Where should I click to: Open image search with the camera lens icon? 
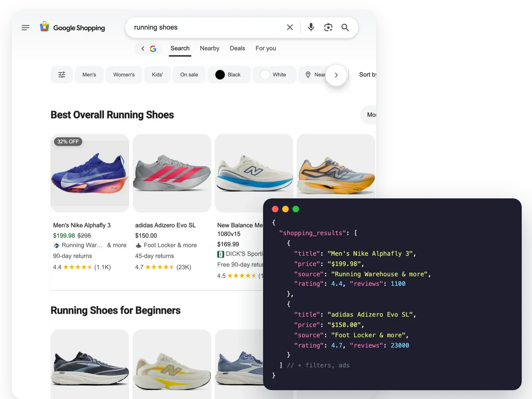(328, 27)
